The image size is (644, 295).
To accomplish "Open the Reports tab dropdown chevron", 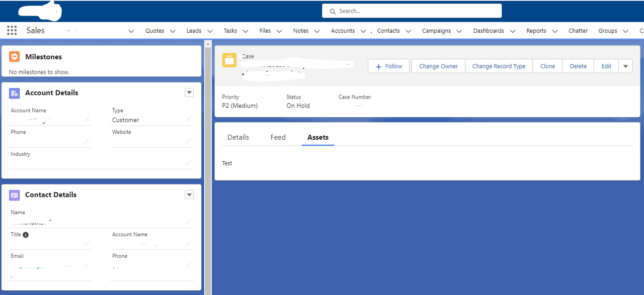I will click(554, 31).
